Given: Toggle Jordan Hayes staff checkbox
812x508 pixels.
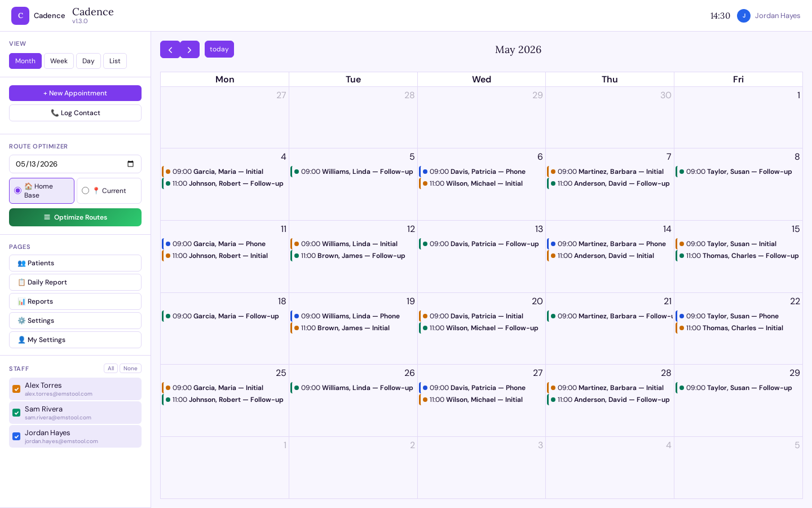Looking at the screenshot, I should point(16,436).
